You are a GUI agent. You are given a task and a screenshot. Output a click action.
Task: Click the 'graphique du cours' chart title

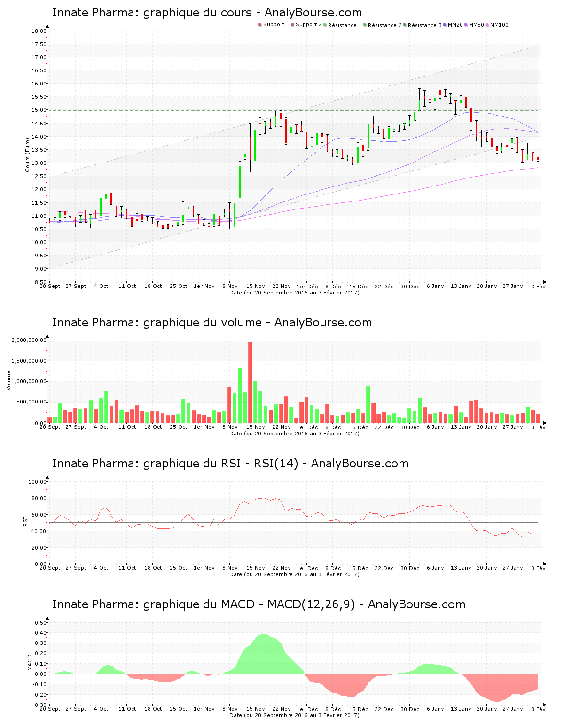(x=207, y=13)
